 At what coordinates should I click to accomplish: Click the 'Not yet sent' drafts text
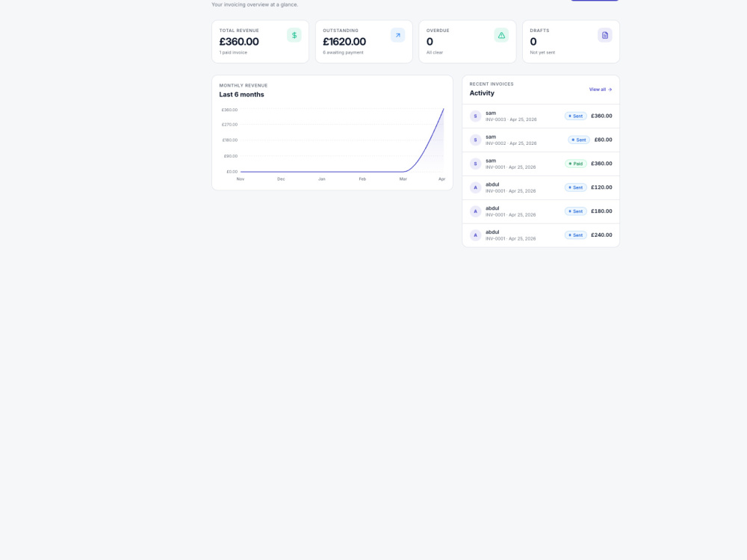[542, 53]
